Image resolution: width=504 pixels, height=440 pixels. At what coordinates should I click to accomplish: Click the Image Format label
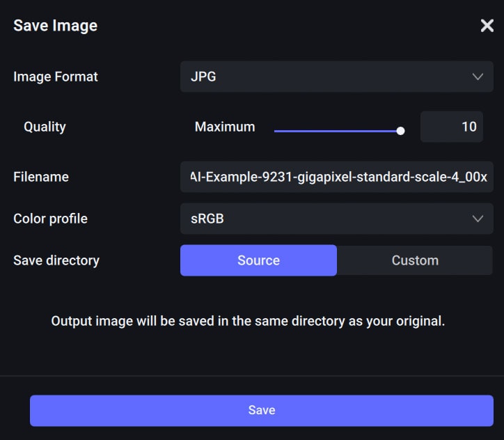[56, 77]
